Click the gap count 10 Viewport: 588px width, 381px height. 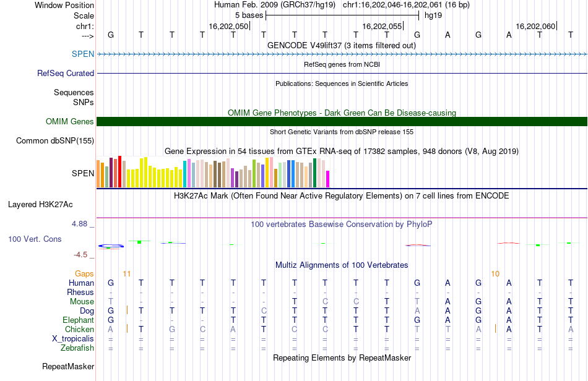pos(495,274)
